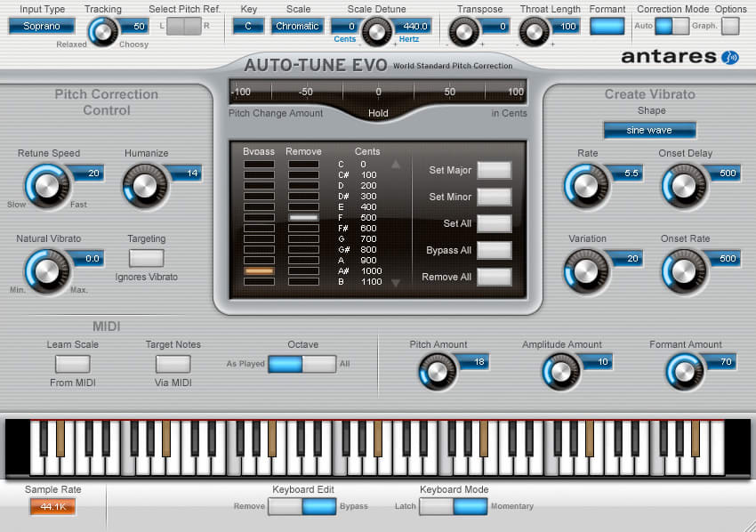Click the Antares logo icon
The image size is (756, 532).
click(x=730, y=58)
